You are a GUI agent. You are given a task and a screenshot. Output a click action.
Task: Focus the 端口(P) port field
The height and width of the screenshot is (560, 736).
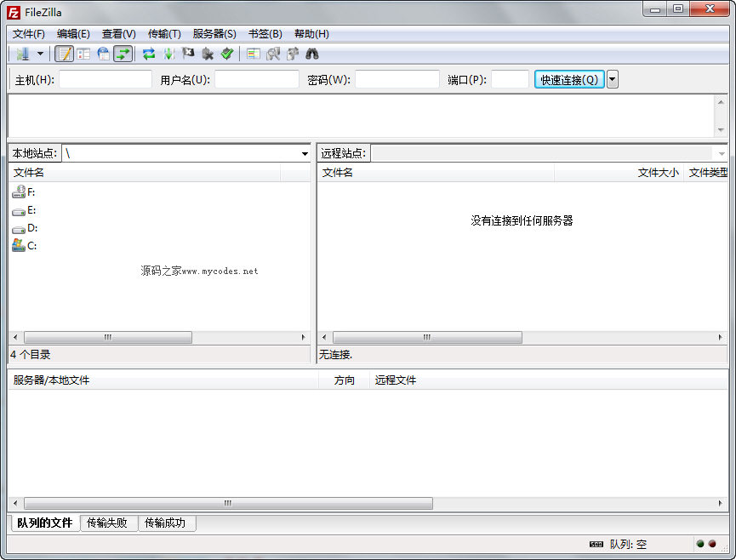[x=511, y=79]
